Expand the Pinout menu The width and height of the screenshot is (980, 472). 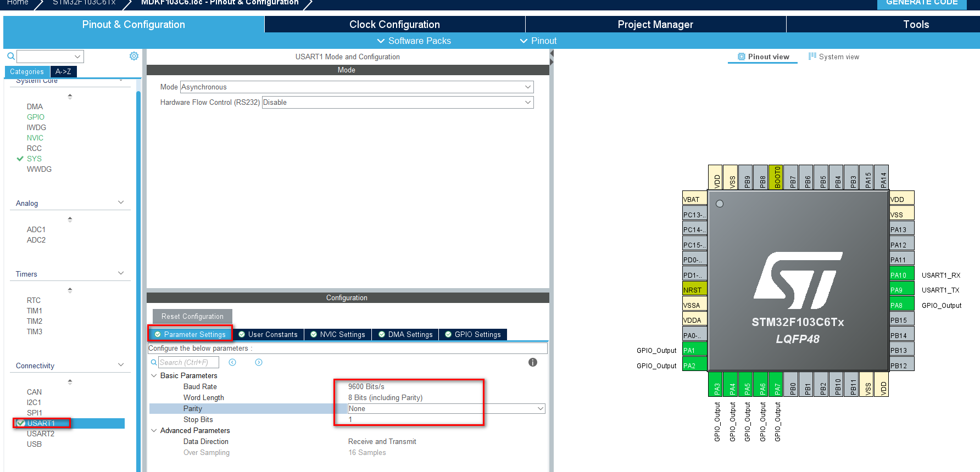538,41
